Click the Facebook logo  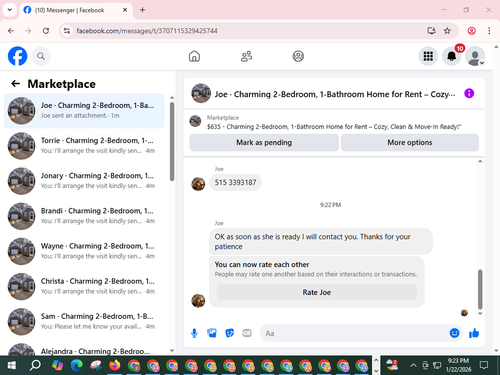(17, 56)
